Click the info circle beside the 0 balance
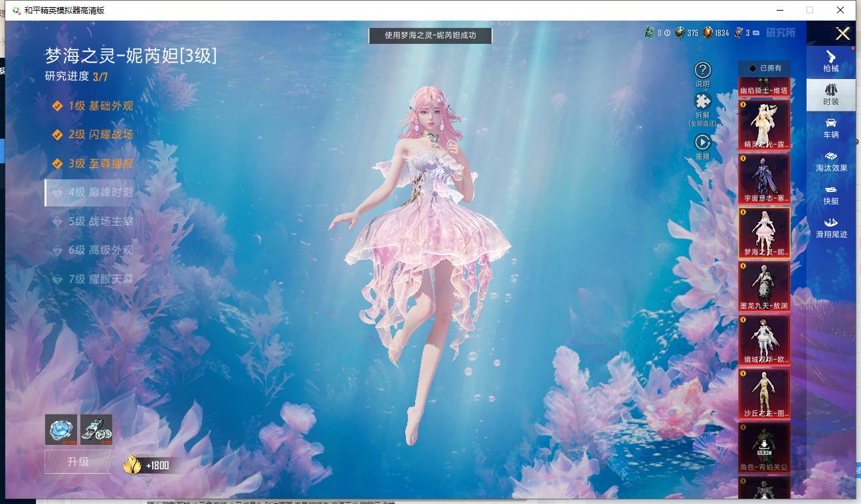The image size is (861, 504). click(667, 33)
